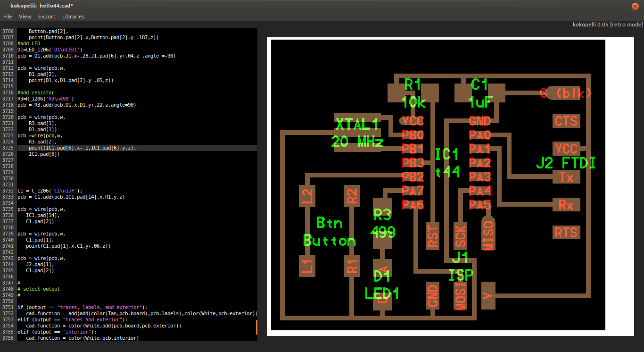Viewport: 644px width, 352px height.
Task: Click the "# select output" comment
Action: pyautogui.click(x=39, y=289)
